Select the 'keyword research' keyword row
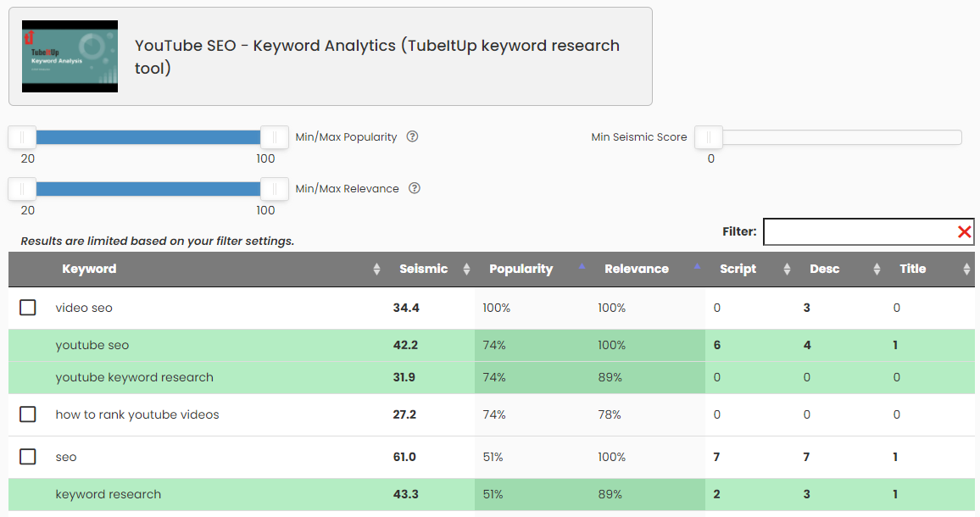The width and height of the screenshot is (980, 517). [491, 494]
